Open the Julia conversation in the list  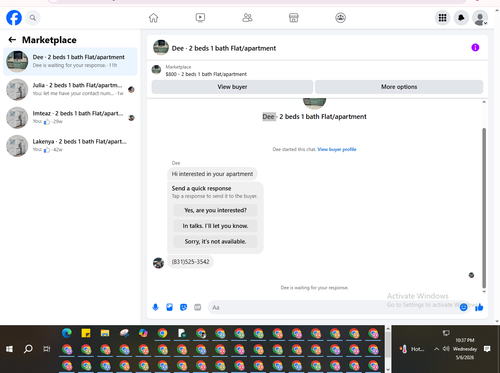pos(70,89)
